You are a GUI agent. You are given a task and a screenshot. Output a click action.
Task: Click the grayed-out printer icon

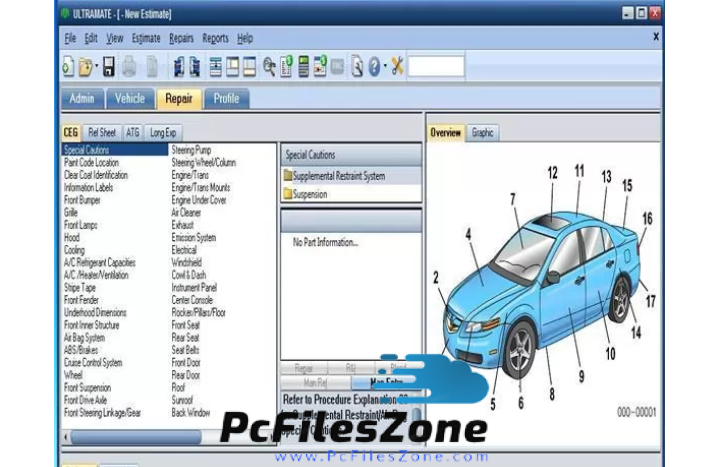(129, 67)
